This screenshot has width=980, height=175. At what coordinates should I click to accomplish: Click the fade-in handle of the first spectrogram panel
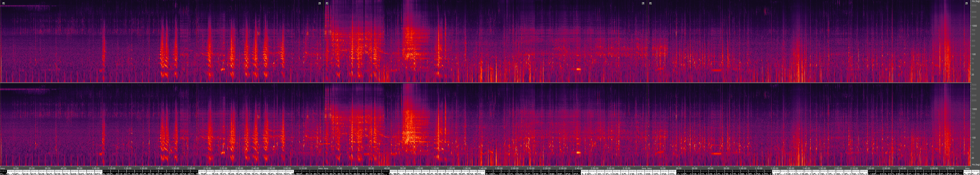point(3,3)
